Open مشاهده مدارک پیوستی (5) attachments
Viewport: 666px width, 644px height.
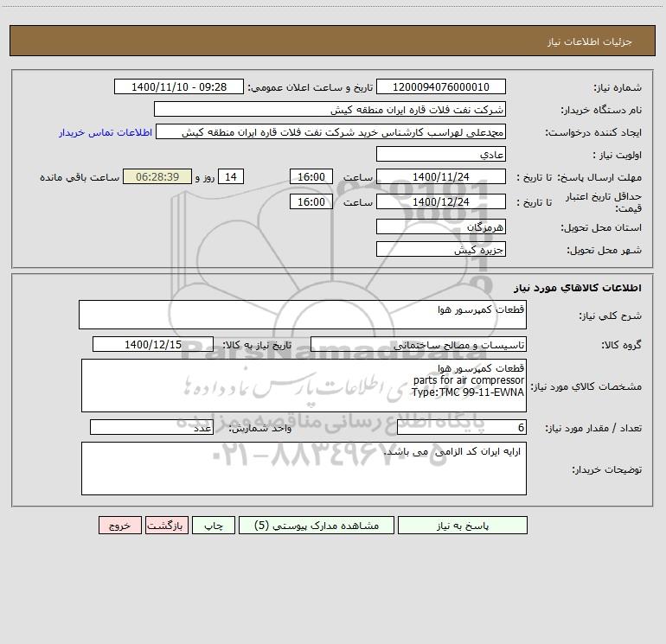click(317, 525)
